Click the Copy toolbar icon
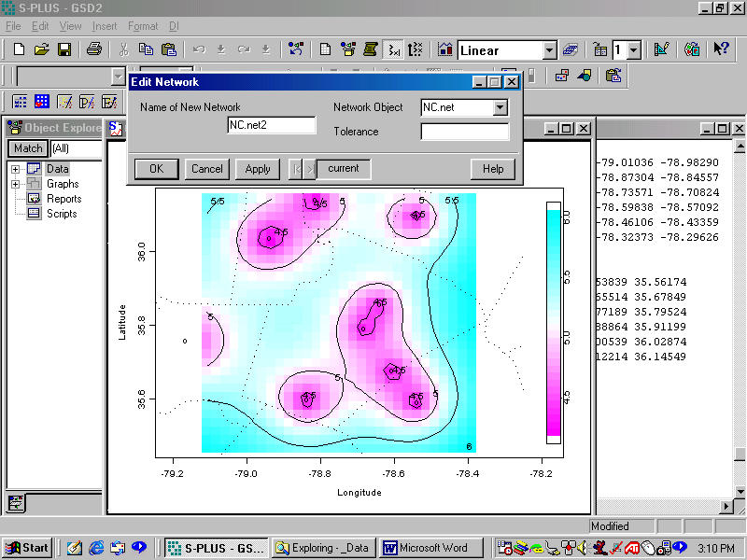747x560 pixels. click(x=147, y=49)
